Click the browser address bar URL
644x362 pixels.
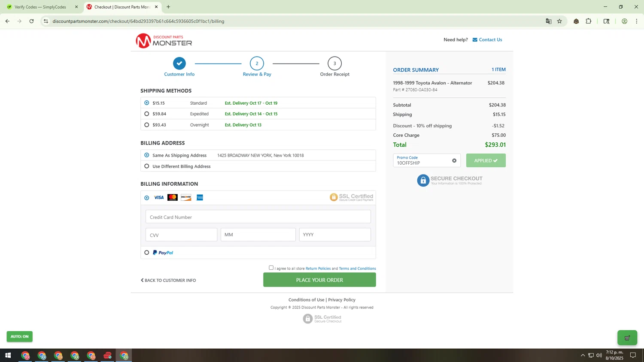138,21
